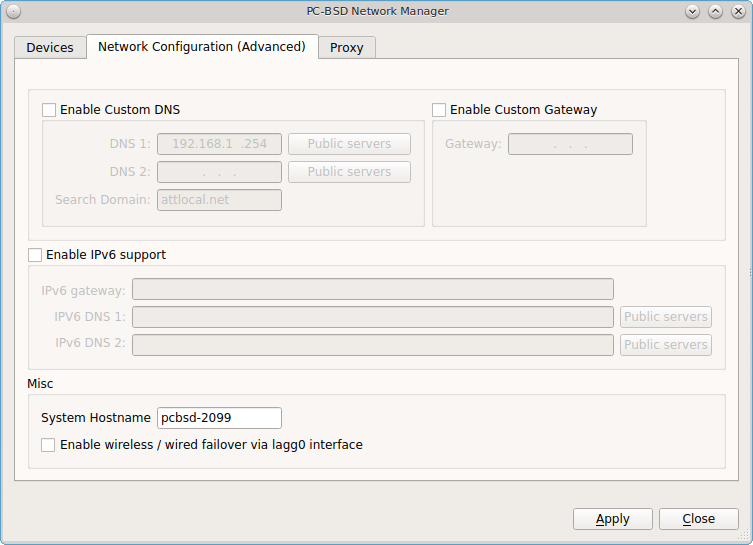753x545 pixels.
Task: Click the Apply button
Action: [613, 519]
